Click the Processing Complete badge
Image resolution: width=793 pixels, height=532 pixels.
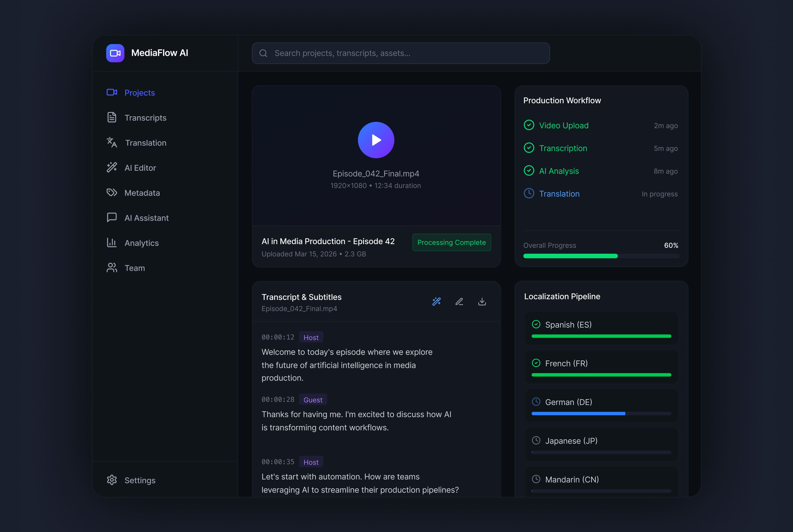(x=452, y=242)
